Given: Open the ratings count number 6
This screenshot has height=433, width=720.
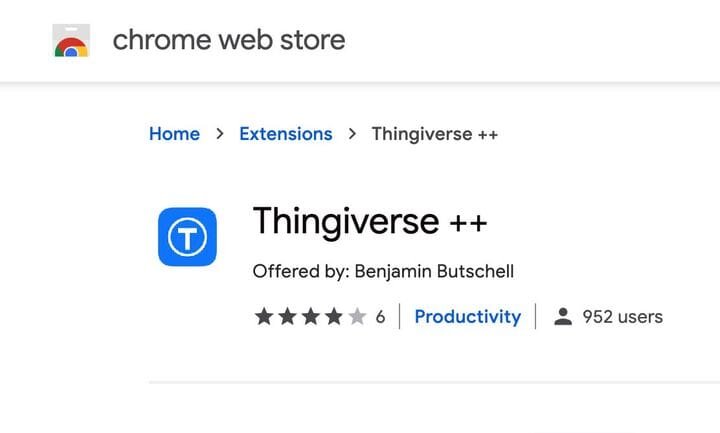Looking at the screenshot, I should coord(380,317).
